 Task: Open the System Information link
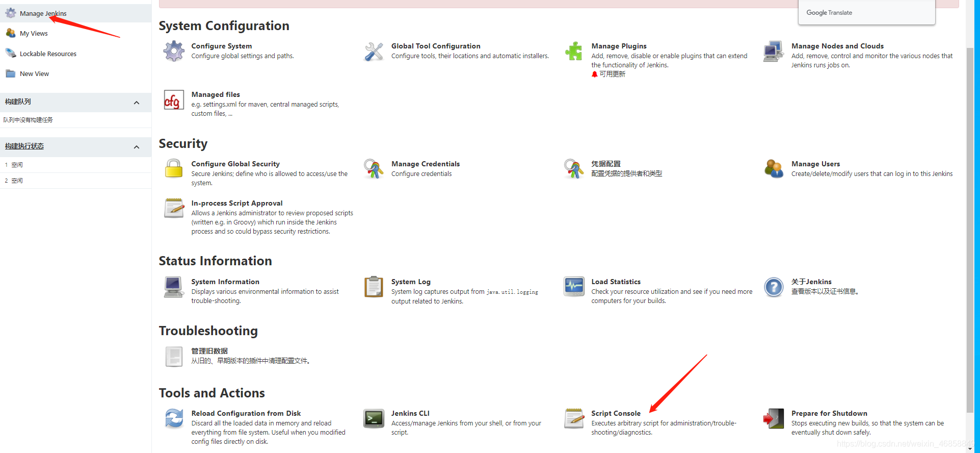(x=225, y=282)
